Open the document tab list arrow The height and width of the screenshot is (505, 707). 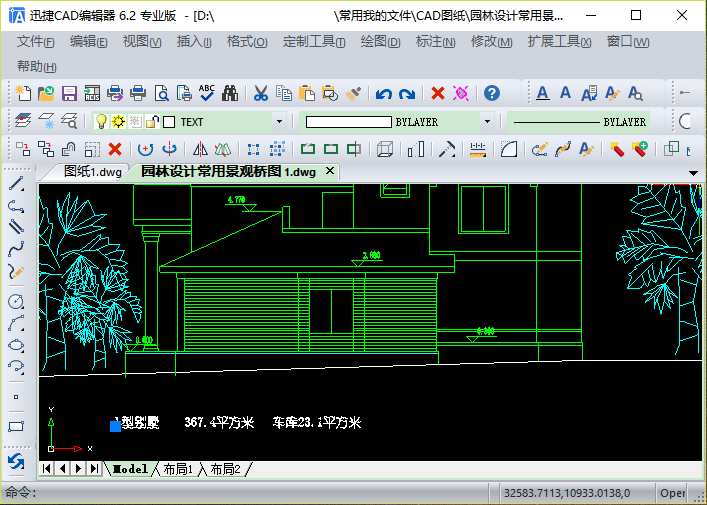693,173
